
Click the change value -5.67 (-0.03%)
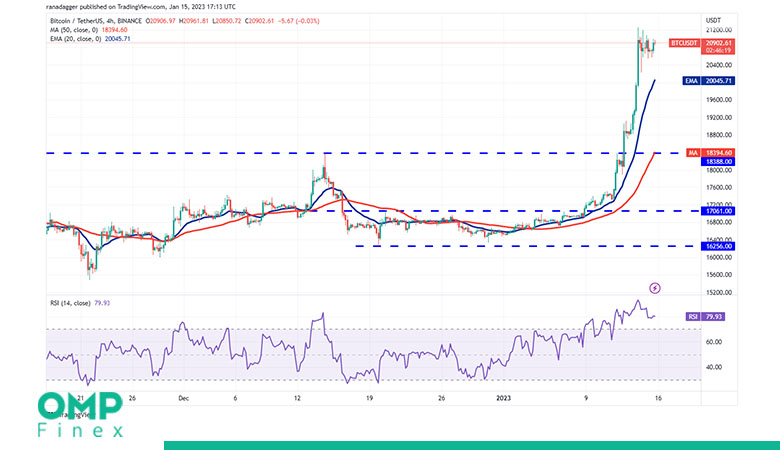(x=298, y=21)
